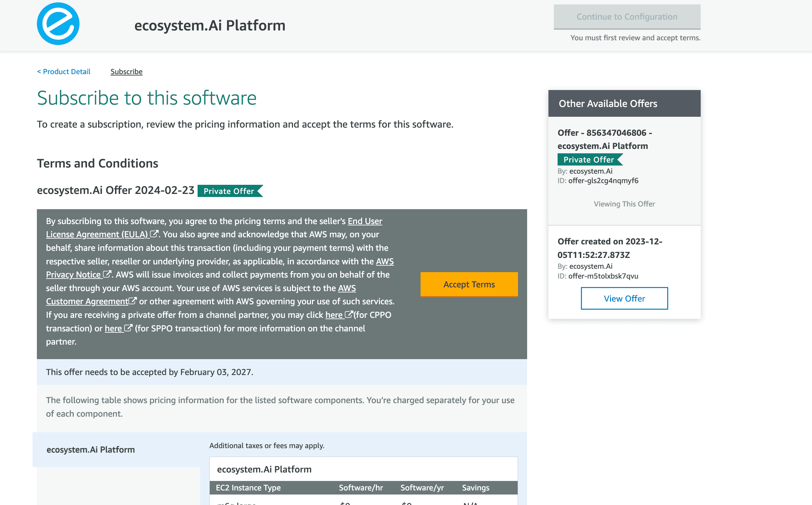The height and width of the screenshot is (505, 812).
Task: Click the Continue to Configuration button
Action: [627, 17]
